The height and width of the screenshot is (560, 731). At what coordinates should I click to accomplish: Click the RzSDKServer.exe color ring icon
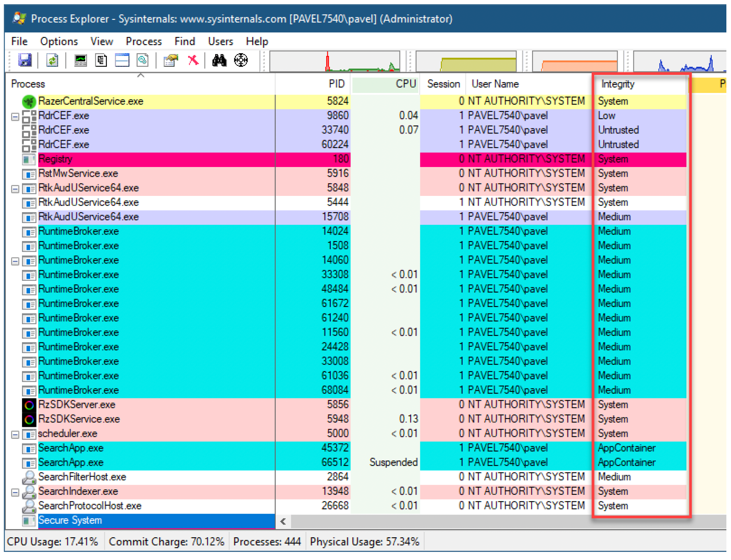pos(29,405)
